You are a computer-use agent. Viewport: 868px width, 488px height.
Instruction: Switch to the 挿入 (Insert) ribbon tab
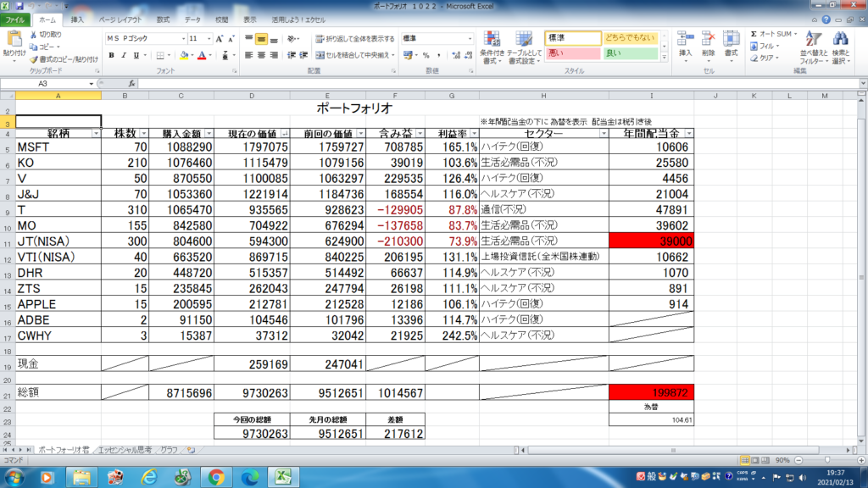click(x=77, y=20)
